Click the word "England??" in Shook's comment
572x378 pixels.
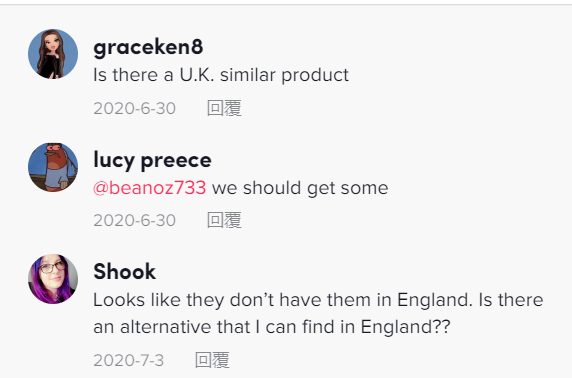(405, 327)
